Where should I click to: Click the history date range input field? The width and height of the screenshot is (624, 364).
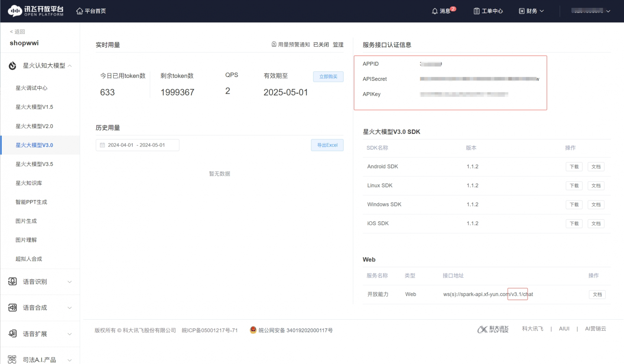(x=137, y=145)
